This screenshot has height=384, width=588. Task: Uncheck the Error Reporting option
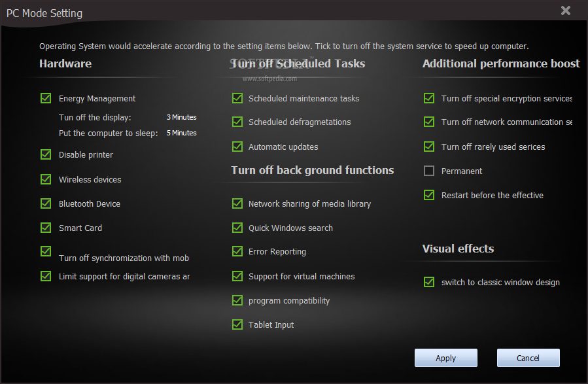[x=237, y=251]
